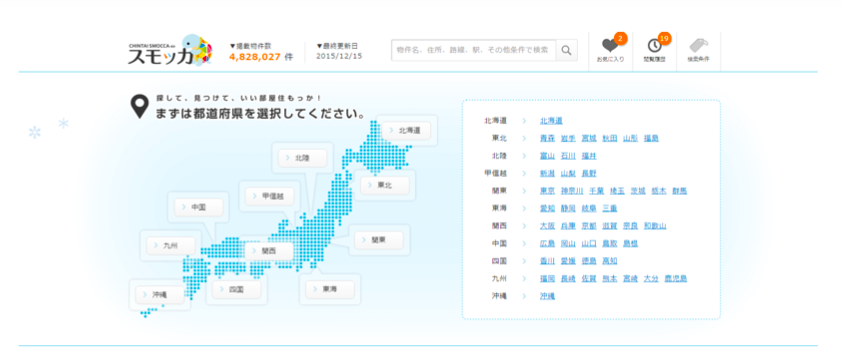Open search conditions tag icon
841x361 pixels.
coord(698,45)
